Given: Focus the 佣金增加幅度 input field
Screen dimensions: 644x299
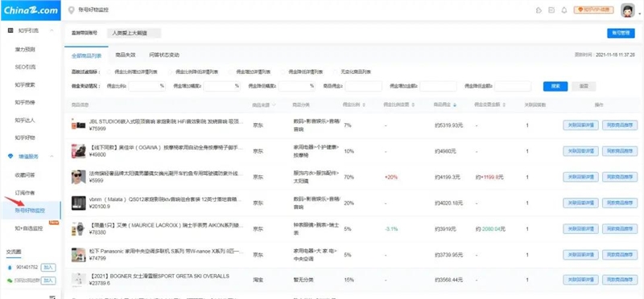Looking at the screenshot, I should (222, 86).
